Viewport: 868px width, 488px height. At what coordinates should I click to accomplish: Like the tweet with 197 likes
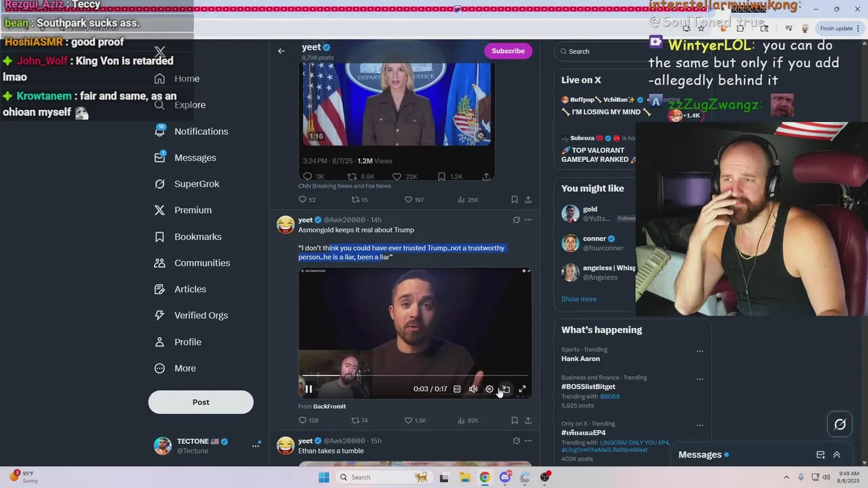(x=414, y=199)
